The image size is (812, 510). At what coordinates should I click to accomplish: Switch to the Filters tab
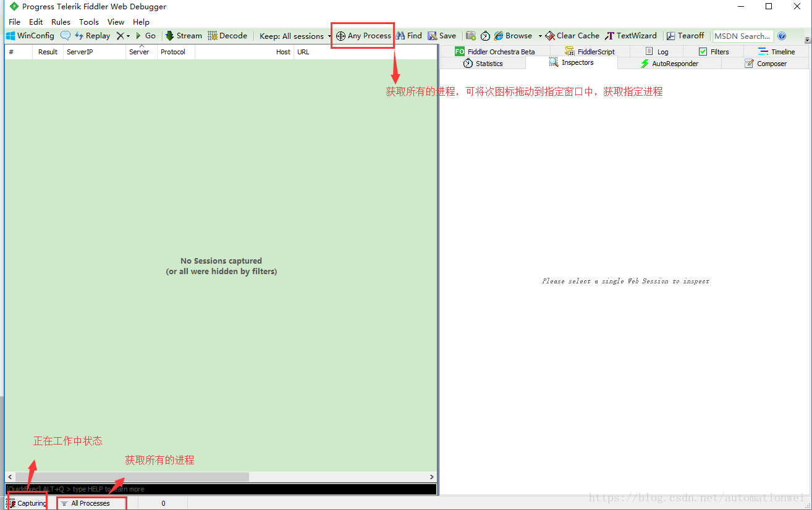(x=714, y=52)
